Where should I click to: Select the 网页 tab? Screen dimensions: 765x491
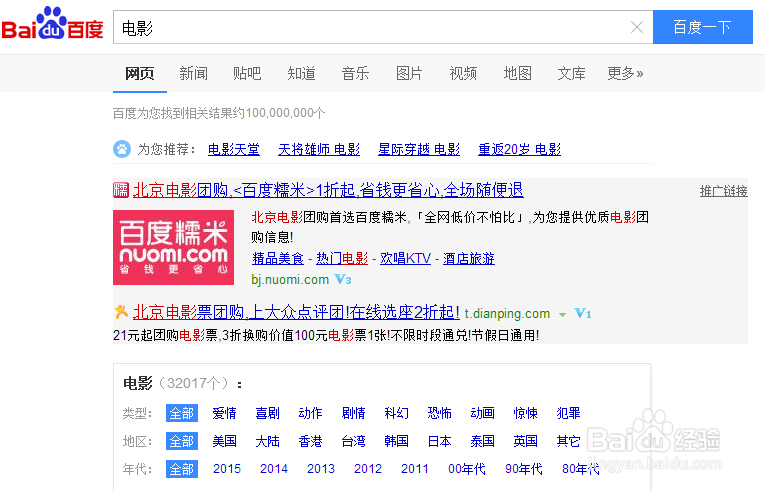coord(140,73)
